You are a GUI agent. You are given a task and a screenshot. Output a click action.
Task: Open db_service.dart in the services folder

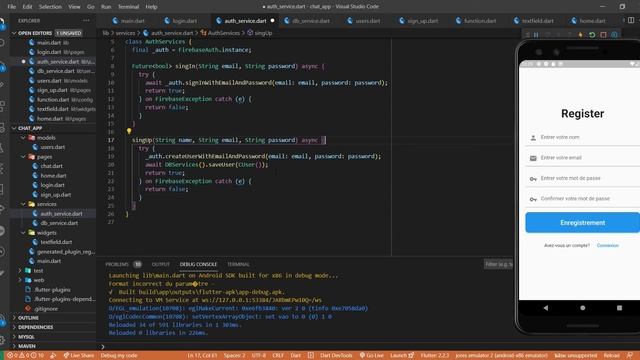tap(59, 223)
